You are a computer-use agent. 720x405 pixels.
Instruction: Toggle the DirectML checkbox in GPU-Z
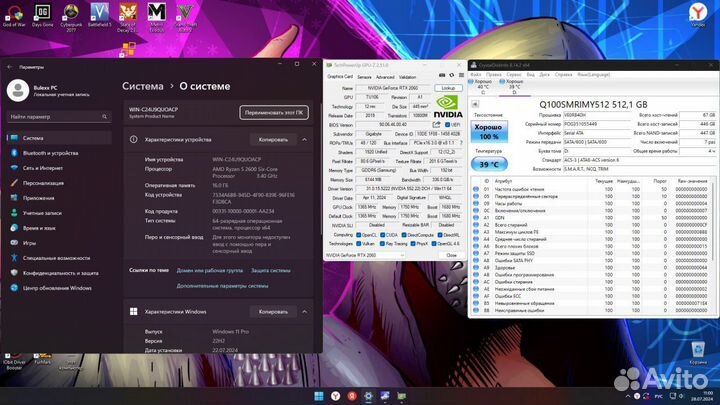click(x=440, y=235)
